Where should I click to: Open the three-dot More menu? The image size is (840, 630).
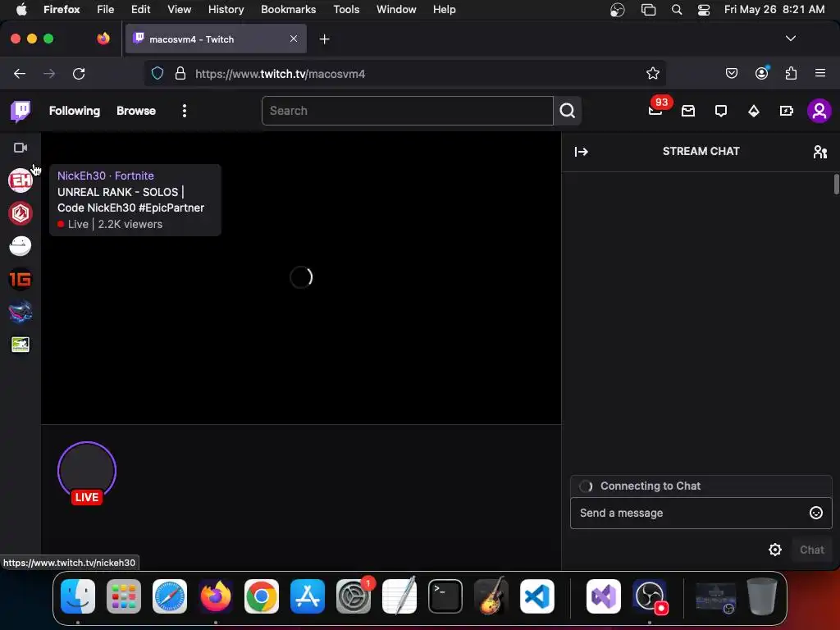point(185,111)
